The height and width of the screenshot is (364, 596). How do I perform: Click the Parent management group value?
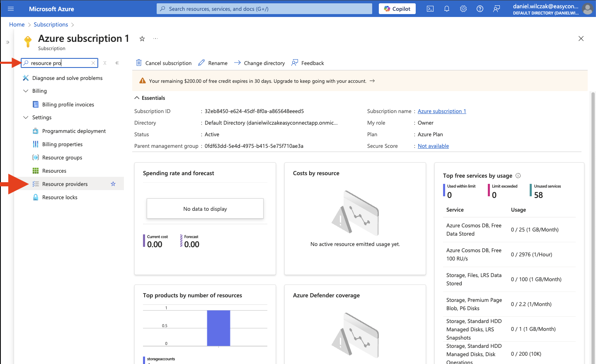point(254,146)
